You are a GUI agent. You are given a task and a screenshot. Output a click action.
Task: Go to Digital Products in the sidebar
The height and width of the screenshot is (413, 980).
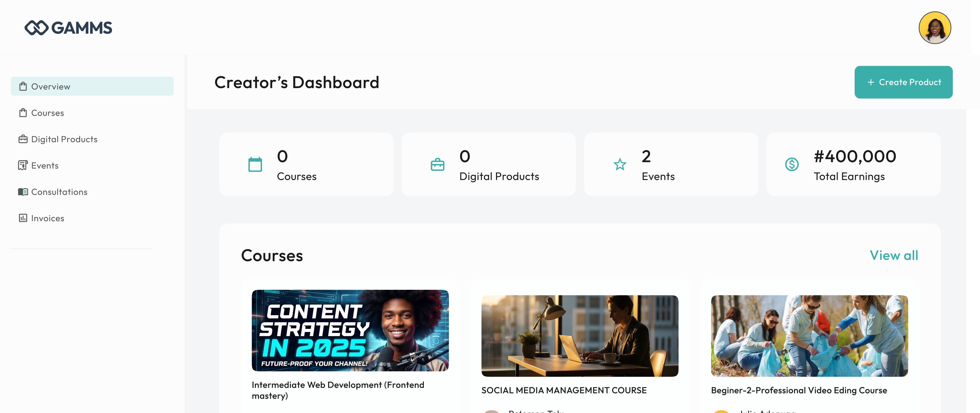coord(92,139)
